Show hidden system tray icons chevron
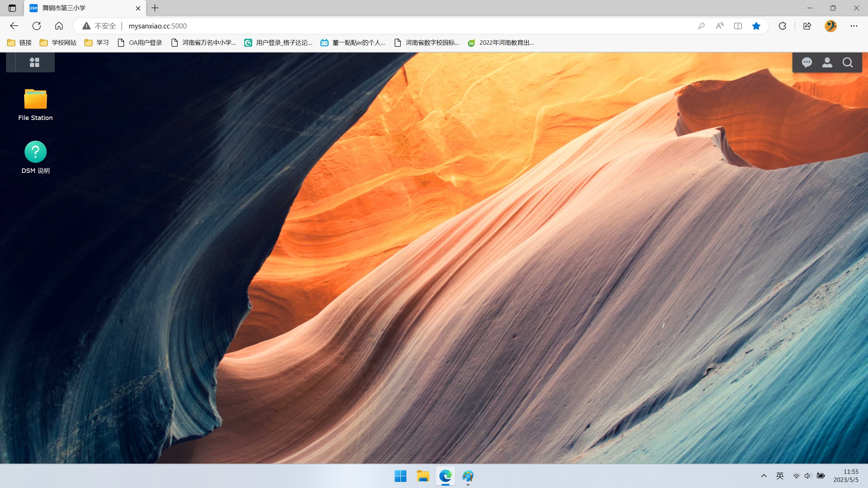 pos(764,476)
